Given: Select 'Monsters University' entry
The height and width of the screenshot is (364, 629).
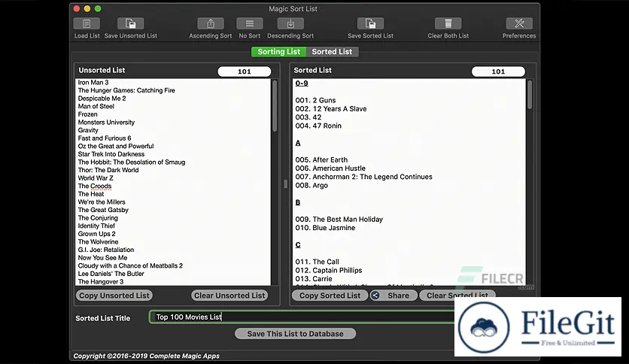Looking at the screenshot, I should [x=106, y=123].
